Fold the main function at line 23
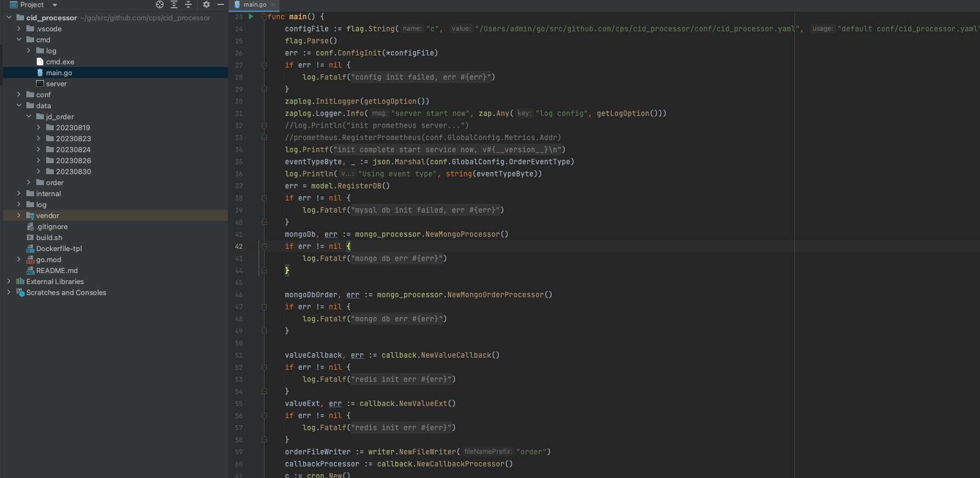The height and width of the screenshot is (478, 980). (264, 16)
